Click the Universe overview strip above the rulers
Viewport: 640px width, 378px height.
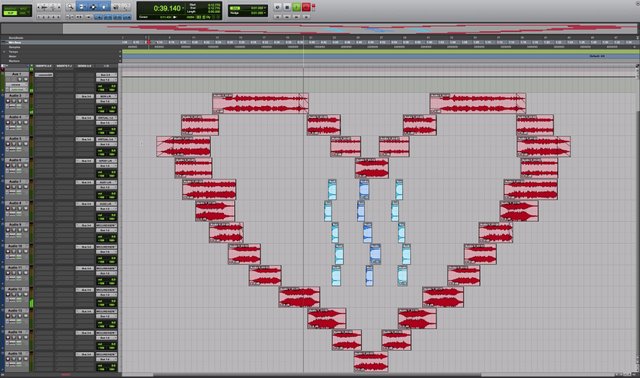[320, 29]
